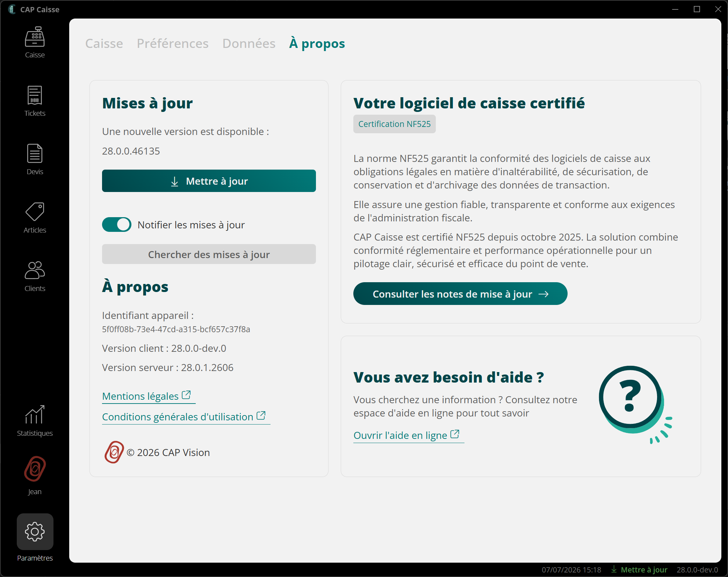Maximize the CAP Caisse window
The width and height of the screenshot is (728, 577).
(x=697, y=9)
